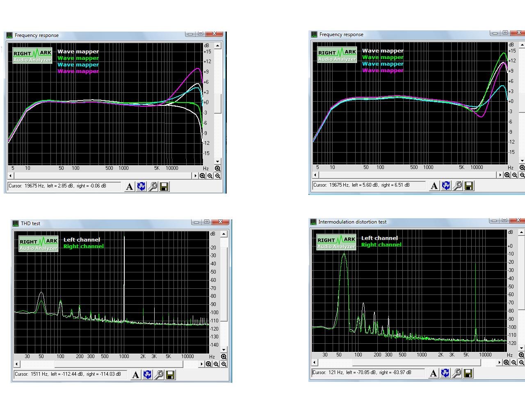Zoom out horizontally in 5.60 dB Frequency response window
Image resolution: width=525 pixels, height=420 pixels.
(515, 175)
